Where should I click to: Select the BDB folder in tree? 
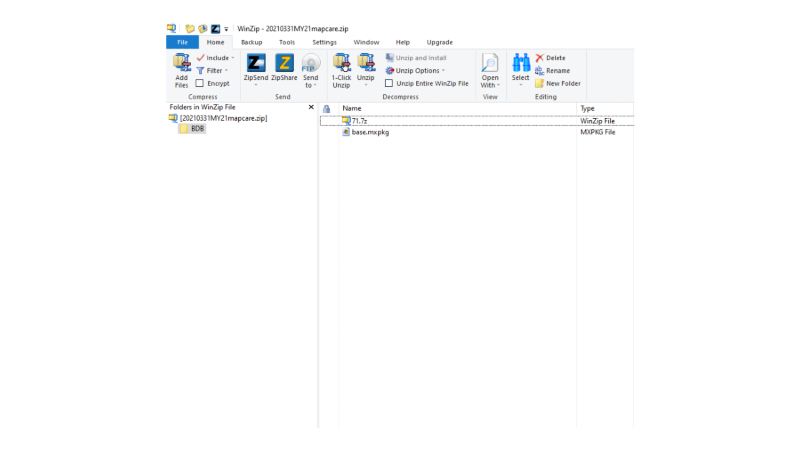(197, 129)
